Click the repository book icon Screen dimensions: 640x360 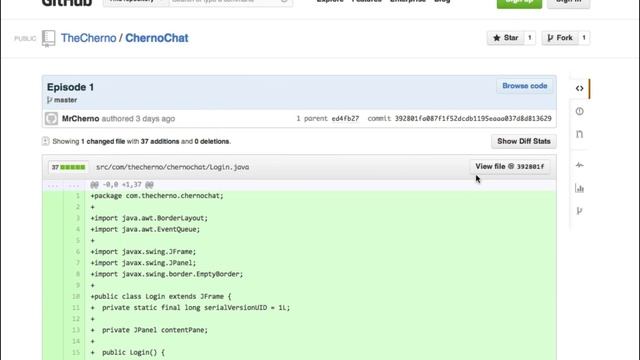tap(49, 38)
